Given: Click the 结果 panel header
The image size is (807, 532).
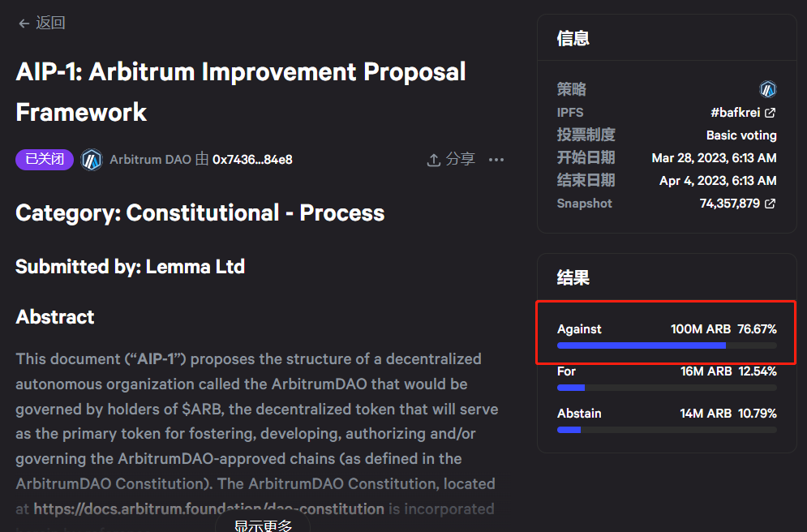Looking at the screenshot, I should pyautogui.click(x=573, y=277).
